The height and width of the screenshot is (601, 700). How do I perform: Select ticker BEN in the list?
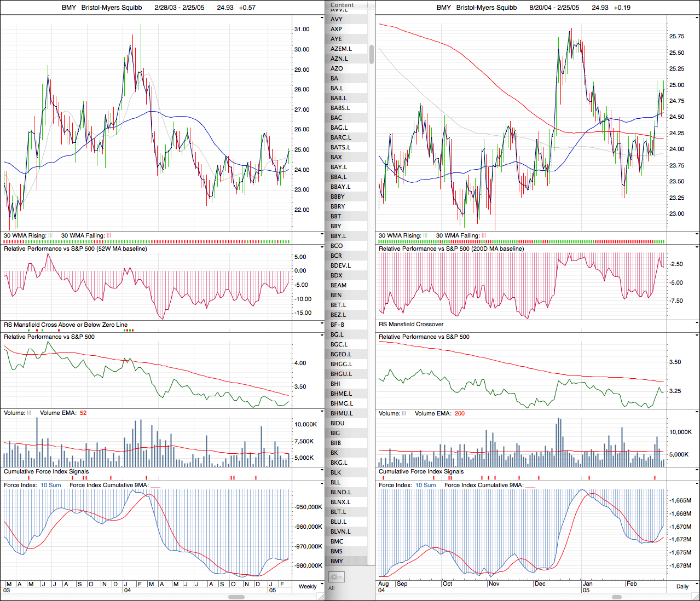pos(346,295)
